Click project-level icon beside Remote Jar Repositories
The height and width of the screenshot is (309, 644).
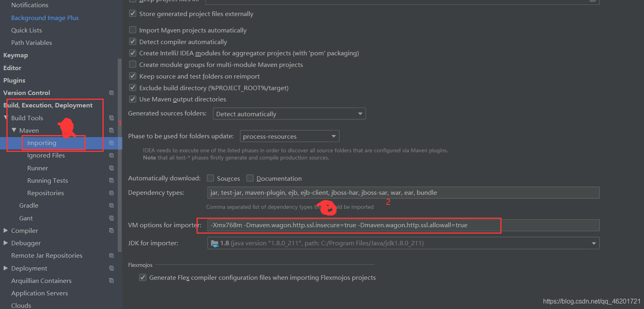[111, 255]
